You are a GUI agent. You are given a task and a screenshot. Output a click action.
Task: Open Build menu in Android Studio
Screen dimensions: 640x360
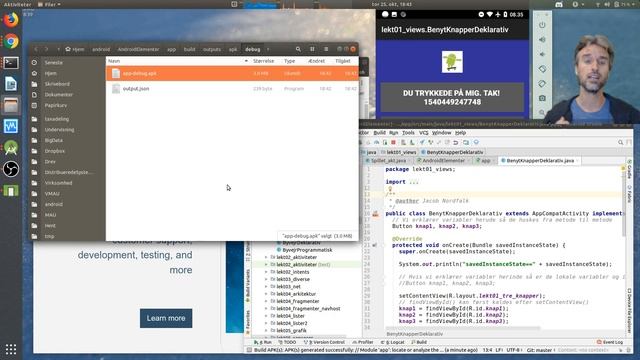click(380, 133)
